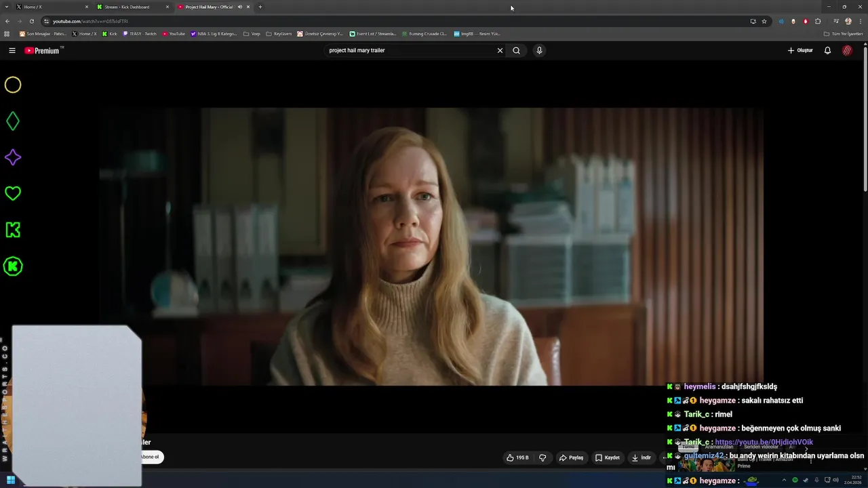Save the video with Kaydet
Image resolution: width=868 pixels, height=488 pixels.
(x=608, y=457)
